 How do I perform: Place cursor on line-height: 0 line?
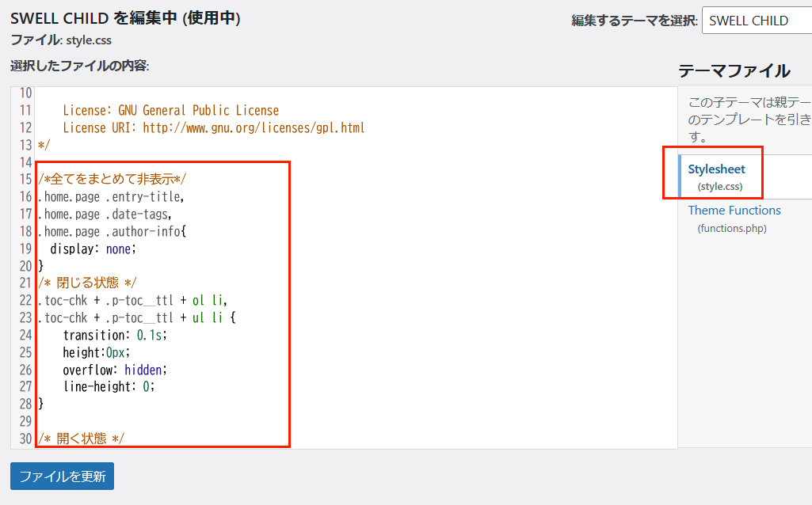pyautogui.click(x=109, y=387)
